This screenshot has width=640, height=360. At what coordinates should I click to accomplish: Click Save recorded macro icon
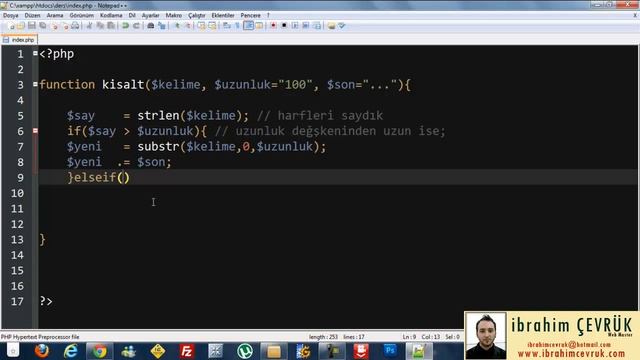tap(317, 26)
